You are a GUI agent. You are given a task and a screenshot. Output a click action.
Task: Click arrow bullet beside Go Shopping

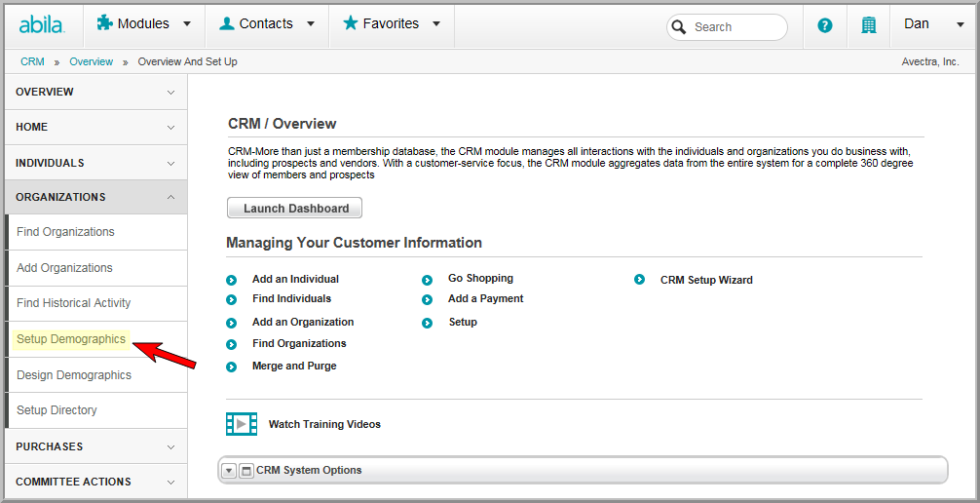coord(427,280)
